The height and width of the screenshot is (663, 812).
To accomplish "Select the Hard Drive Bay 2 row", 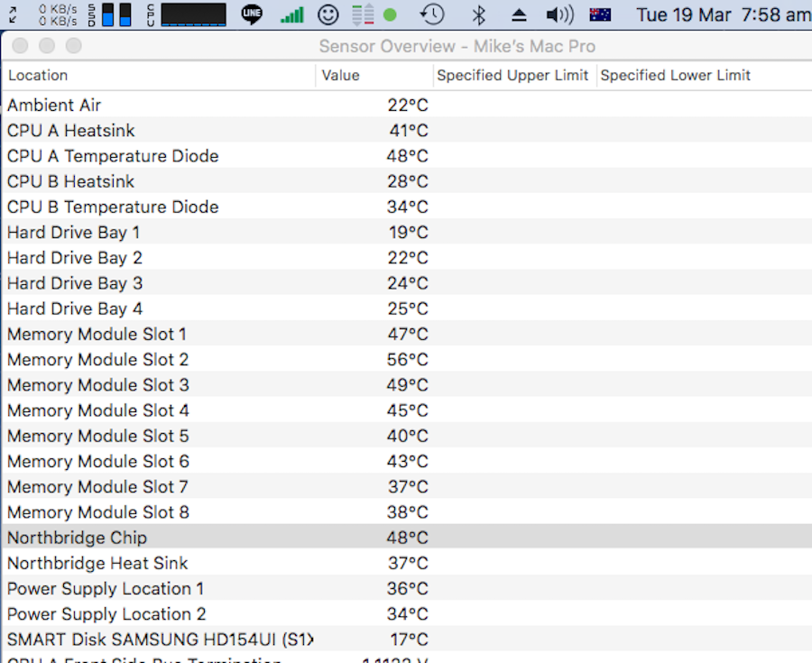I will click(407, 258).
